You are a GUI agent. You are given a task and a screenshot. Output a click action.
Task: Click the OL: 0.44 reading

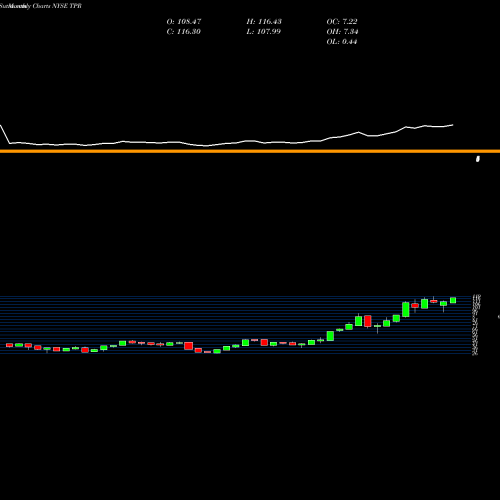[x=342, y=42]
